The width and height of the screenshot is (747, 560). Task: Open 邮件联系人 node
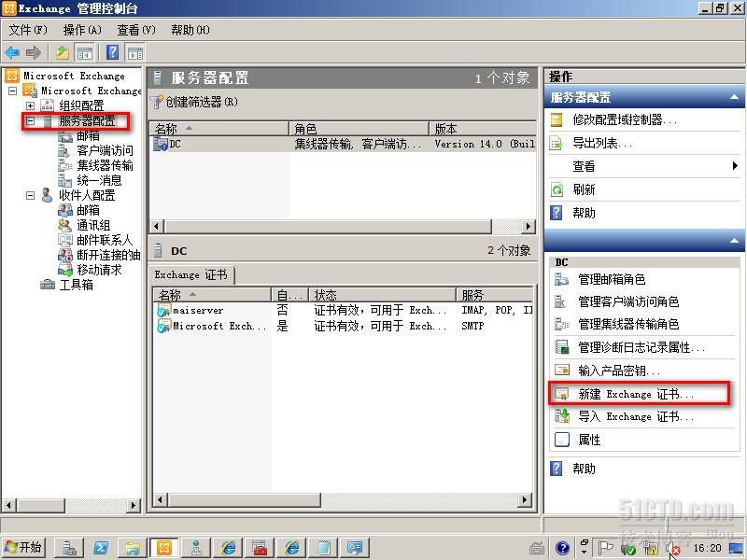[x=105, y=240]
